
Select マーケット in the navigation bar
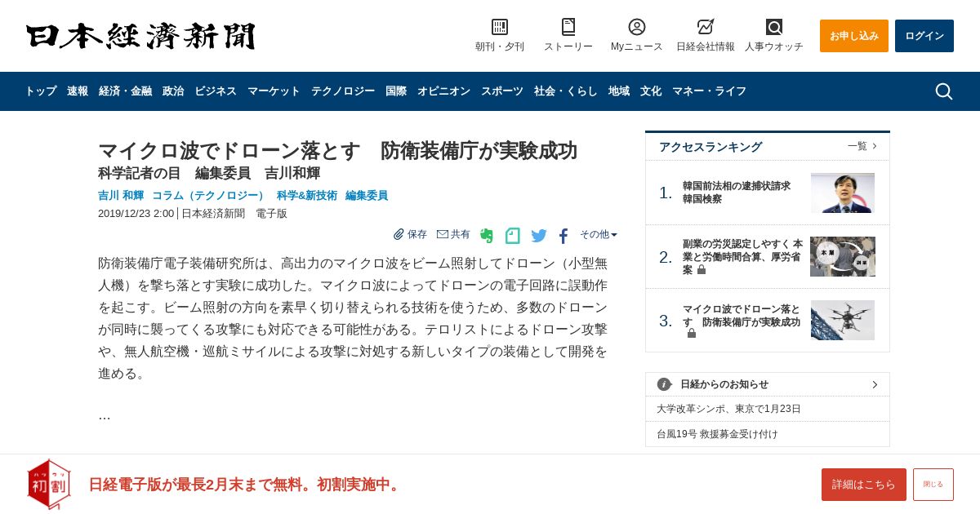coord(274,91)
